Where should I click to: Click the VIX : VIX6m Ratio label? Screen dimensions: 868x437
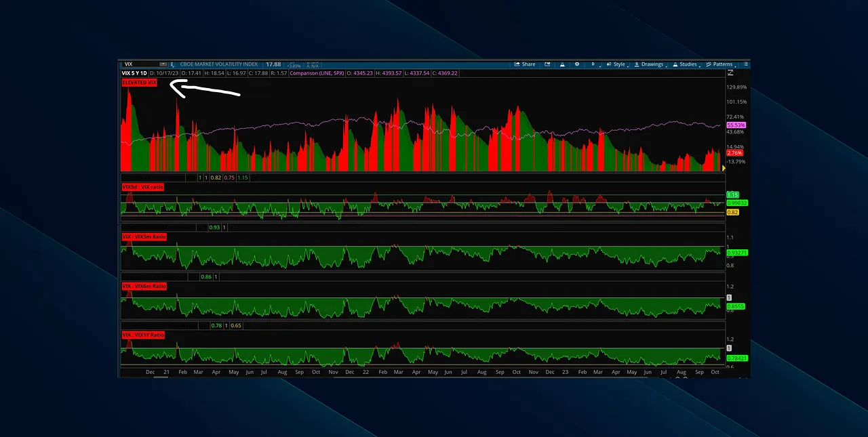coord(144,287)
